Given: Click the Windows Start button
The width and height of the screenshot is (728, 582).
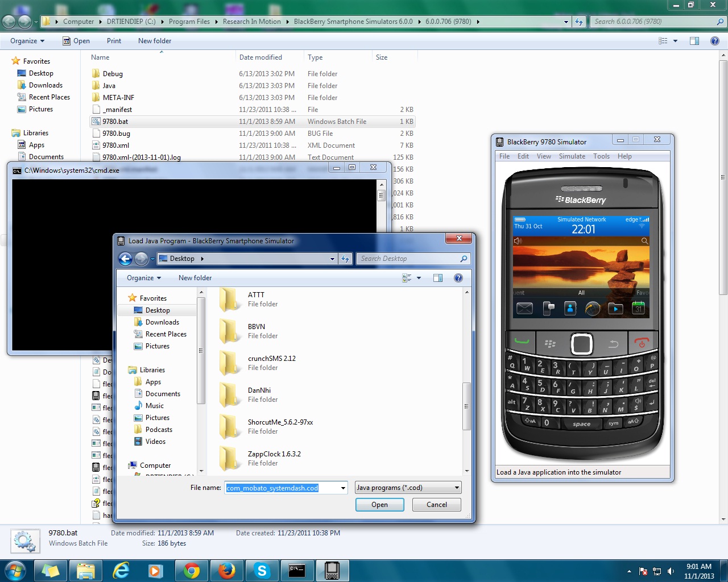Looking at the screenshot, I should pos(15,571).
